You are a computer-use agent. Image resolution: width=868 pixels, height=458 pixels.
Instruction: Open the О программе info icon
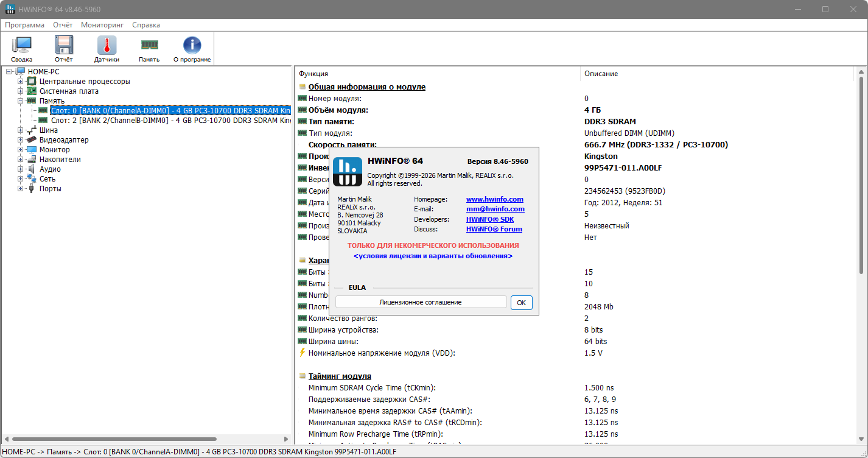point(192,48)
